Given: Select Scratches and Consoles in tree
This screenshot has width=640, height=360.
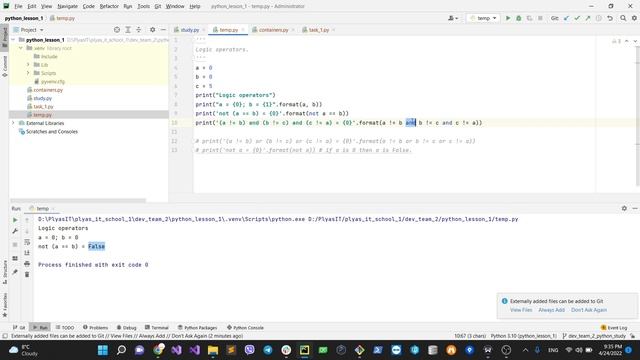Looking at the screenshot, I should pos(51,131).
